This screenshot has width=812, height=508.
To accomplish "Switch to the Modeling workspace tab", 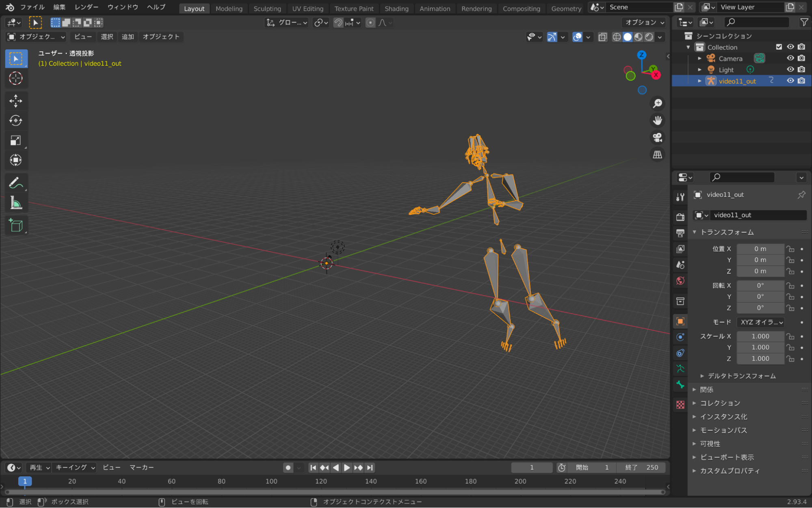I will (x=229, y=9).
